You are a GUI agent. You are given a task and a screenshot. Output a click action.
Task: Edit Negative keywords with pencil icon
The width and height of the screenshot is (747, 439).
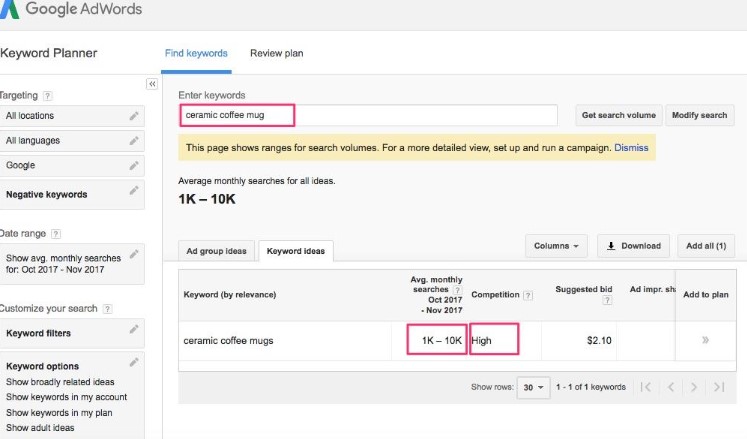pyautogui.click(x=134, y=190)
